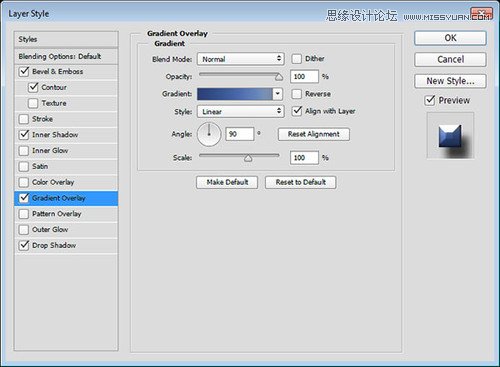This screenshot has height=367, width=500.
Task: Select the Inner Shadow entry
Action: click(x=55, y=135)
